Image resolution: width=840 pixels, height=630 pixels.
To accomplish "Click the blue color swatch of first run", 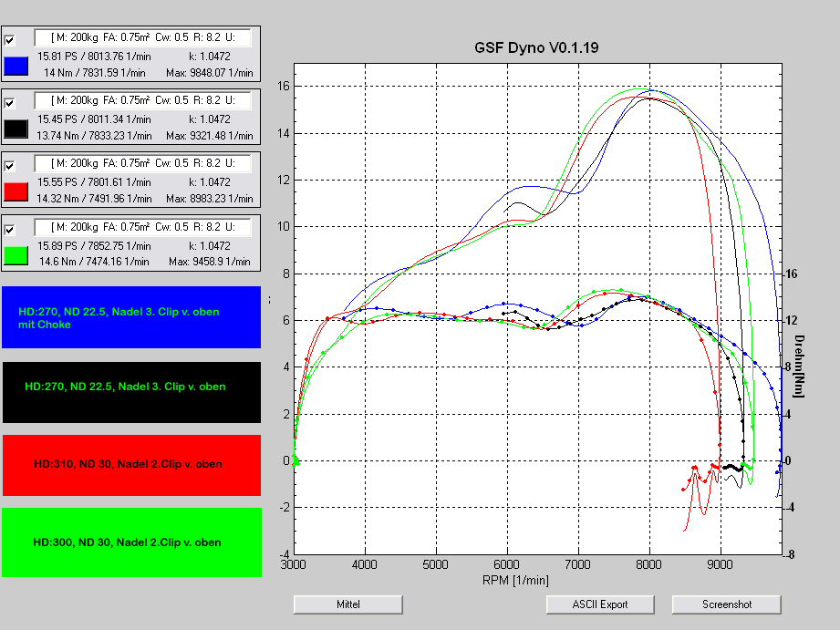I will (x=16, y=66).
